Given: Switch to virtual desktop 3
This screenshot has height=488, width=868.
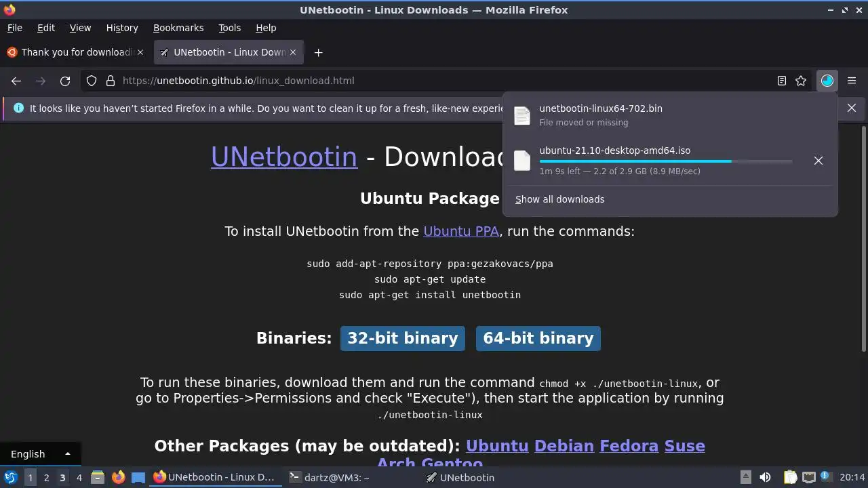Looking at the screenshot, I should 62,477.
